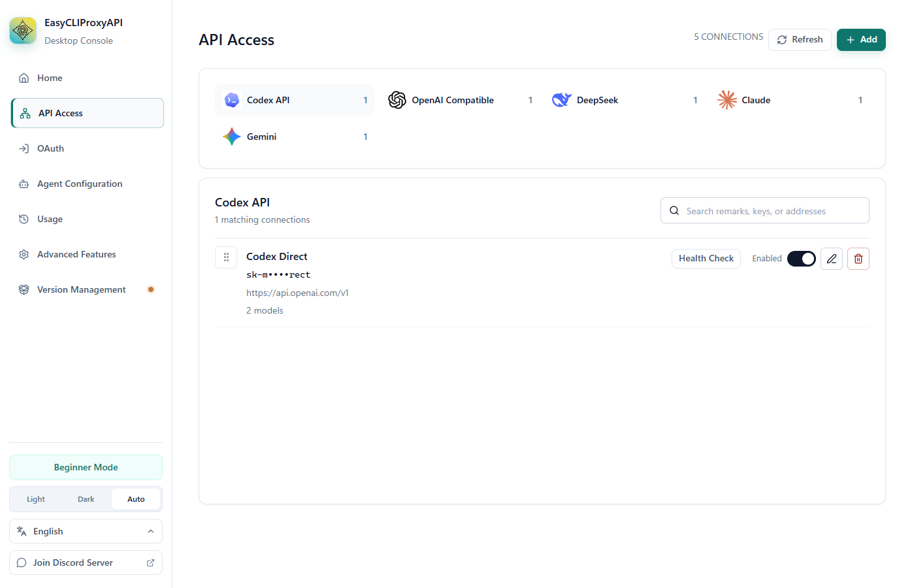Click the Claude starburst icon
912x588 pixels.
727,100
